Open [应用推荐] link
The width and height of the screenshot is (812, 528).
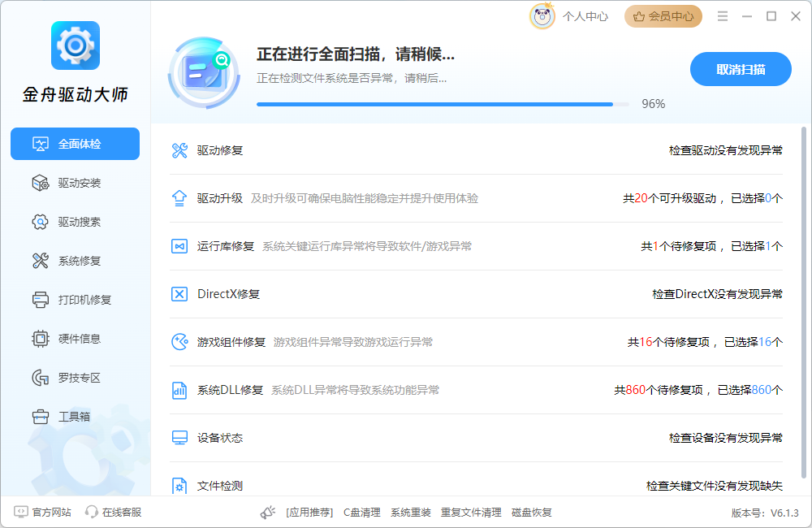(309, 513)
